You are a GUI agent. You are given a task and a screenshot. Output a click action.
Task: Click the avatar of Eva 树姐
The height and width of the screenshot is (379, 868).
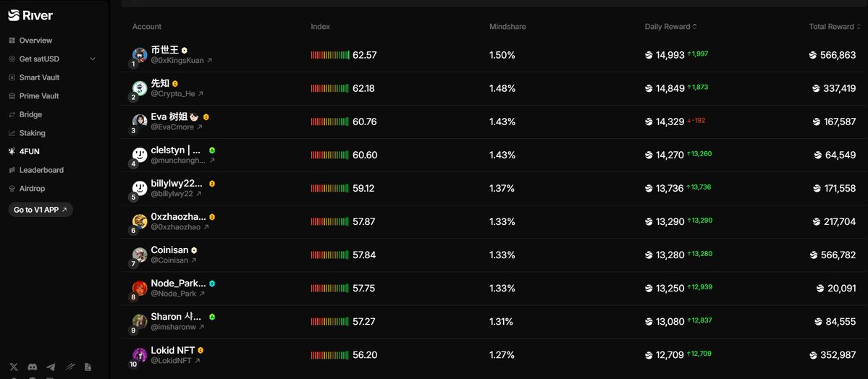point(140,122)
